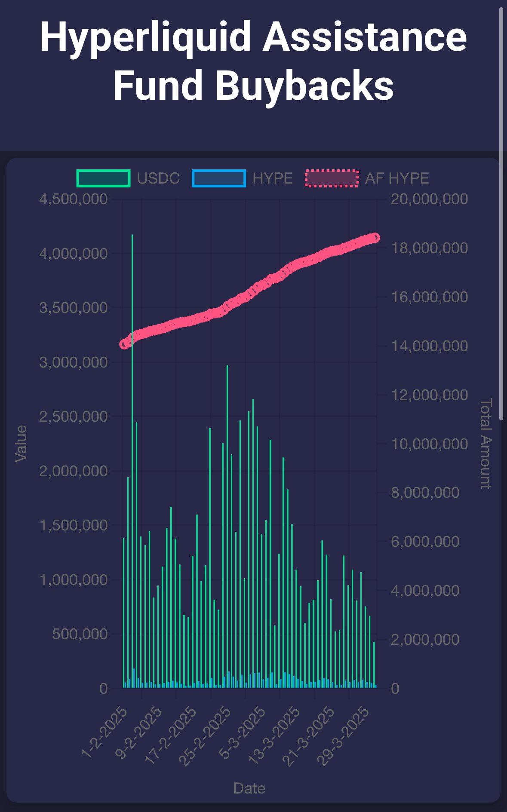Click the first AF HYPE line point
The image size is (507, 812).
click(x=124, y=344)
